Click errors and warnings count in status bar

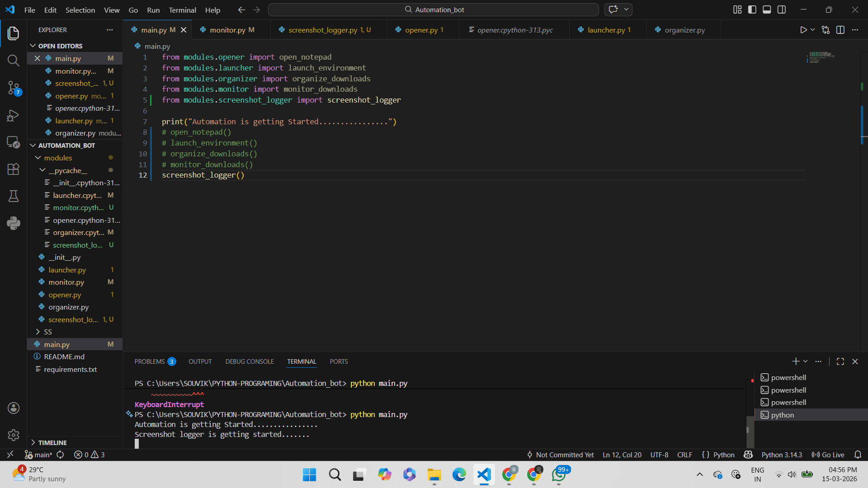(89, 455)
